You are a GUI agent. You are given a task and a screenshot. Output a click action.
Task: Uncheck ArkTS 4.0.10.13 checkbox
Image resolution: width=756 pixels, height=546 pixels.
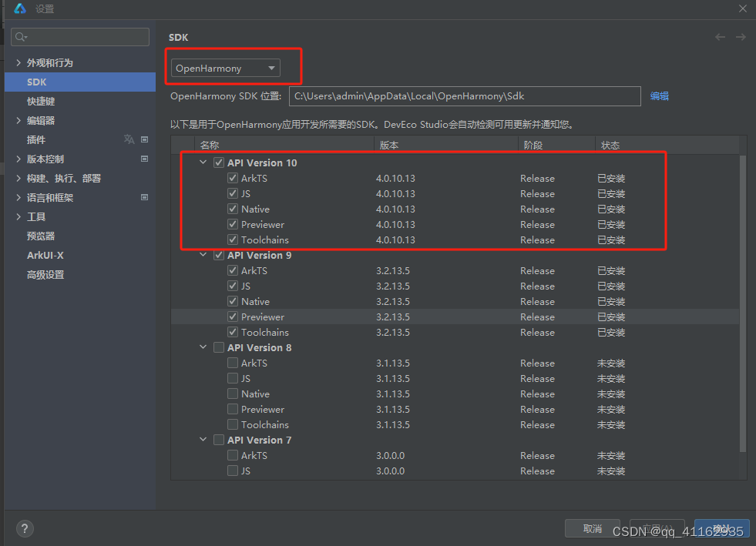pos(233,178)
